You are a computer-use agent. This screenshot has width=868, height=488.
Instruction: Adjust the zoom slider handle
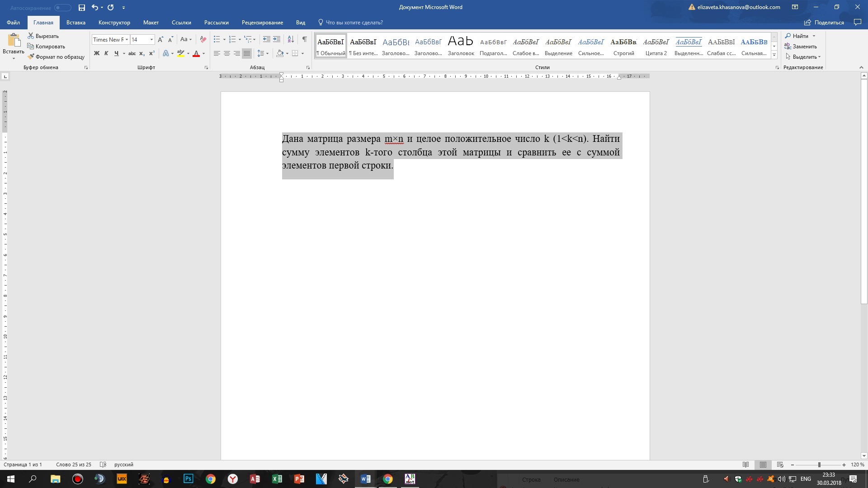pyautogui.click(x=819, y=465)
